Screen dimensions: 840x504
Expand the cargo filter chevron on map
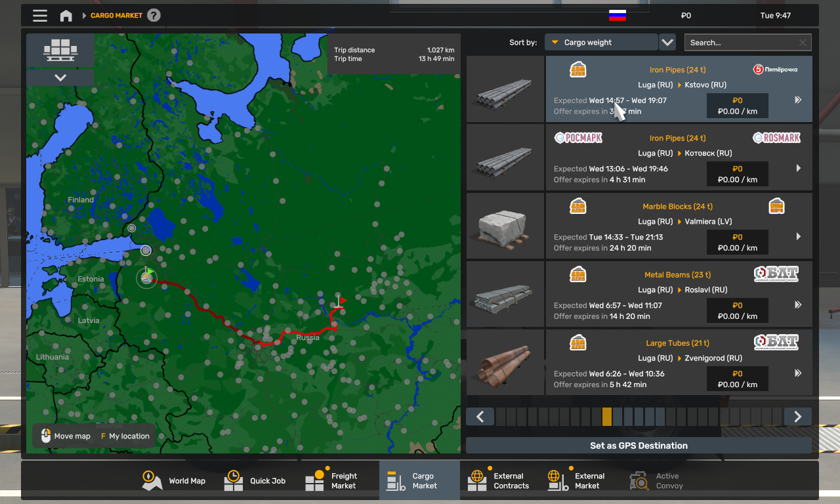[x=60, y=77]
